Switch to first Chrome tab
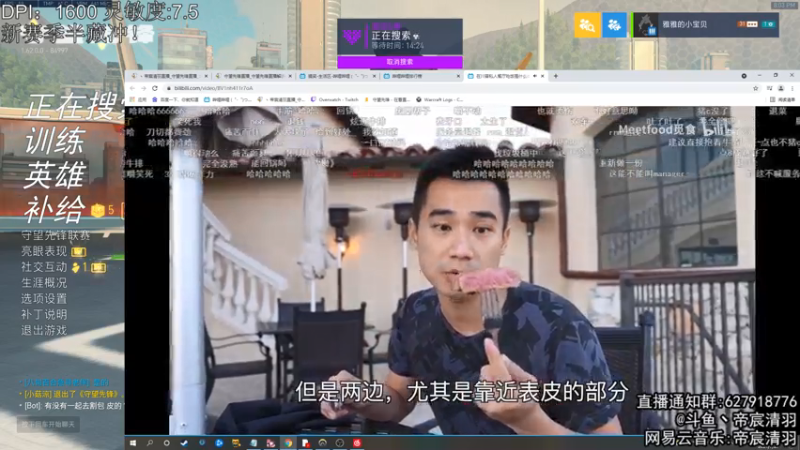Screen dimensions: 800x450 169,76
